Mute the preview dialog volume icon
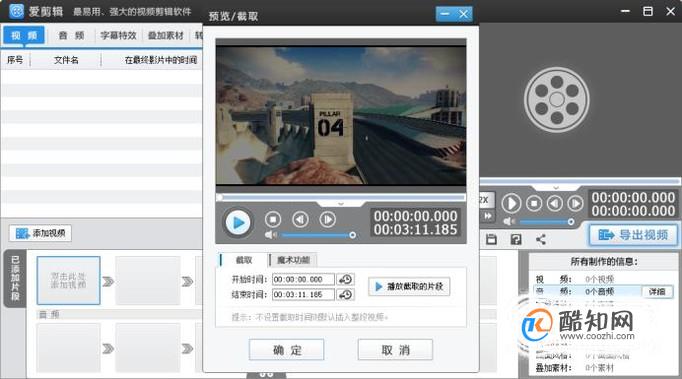This screenshot has height=379, width=682. pyautogui.click(x=270, y=235)
